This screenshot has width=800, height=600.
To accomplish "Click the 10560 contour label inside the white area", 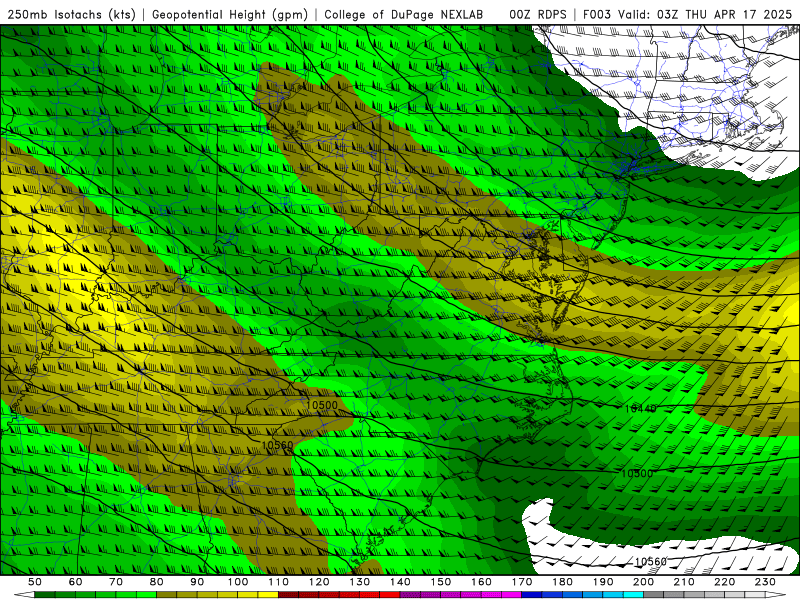I will point(651,562).
